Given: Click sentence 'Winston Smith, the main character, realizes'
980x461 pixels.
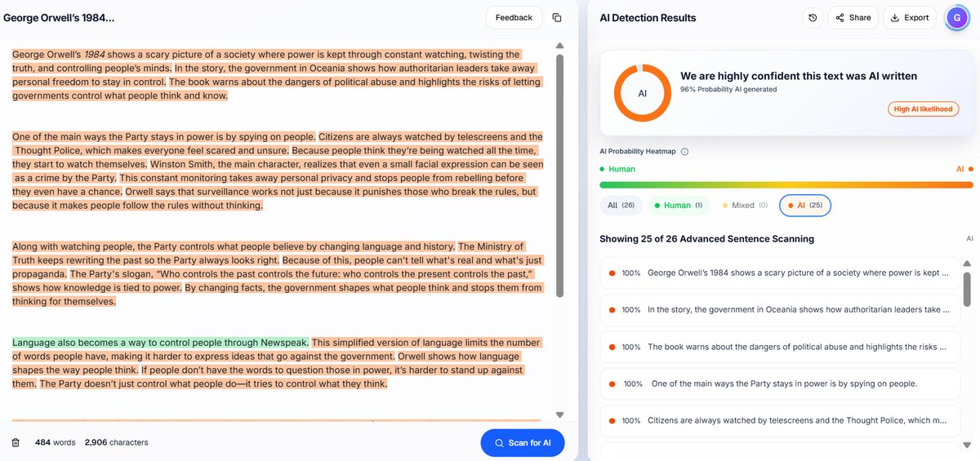Looking at the screenshot, I should [278, 171].
